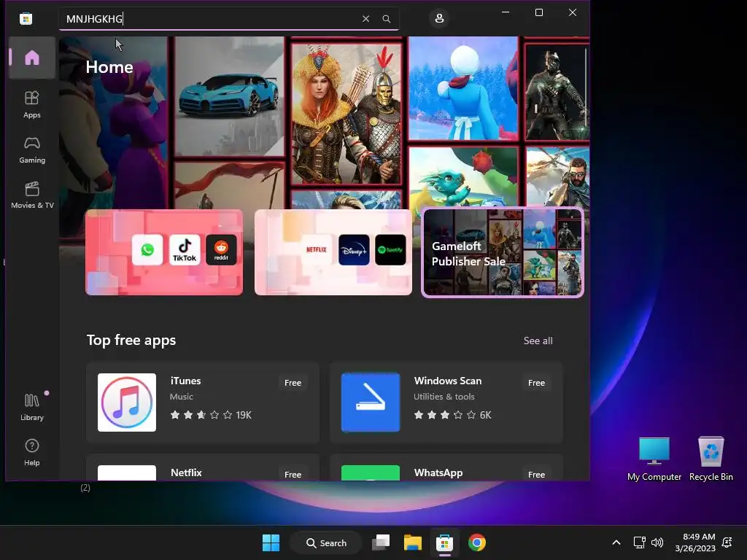The image size is (747, 560).
Task: Open the user account profile icon
Action: [439, 18]
